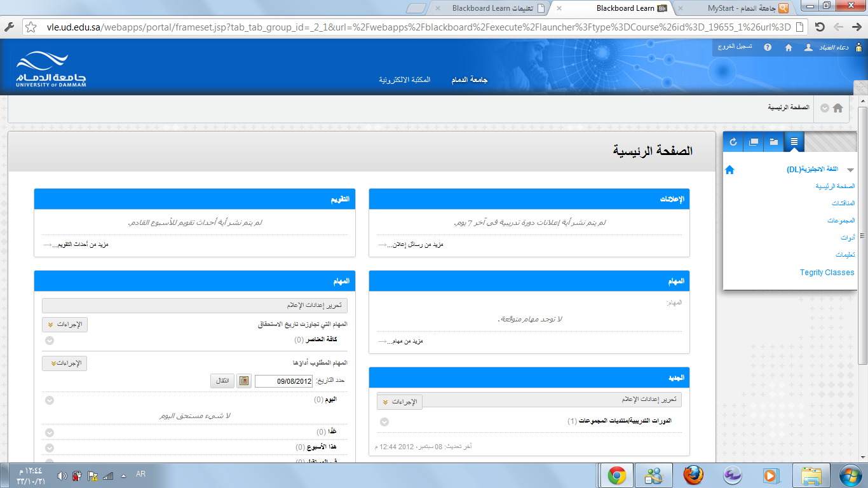Viewport: 868px width, 488px height.
Task: Open Firefox from the Windows taskbar
Action: click(x=693, y=475)
